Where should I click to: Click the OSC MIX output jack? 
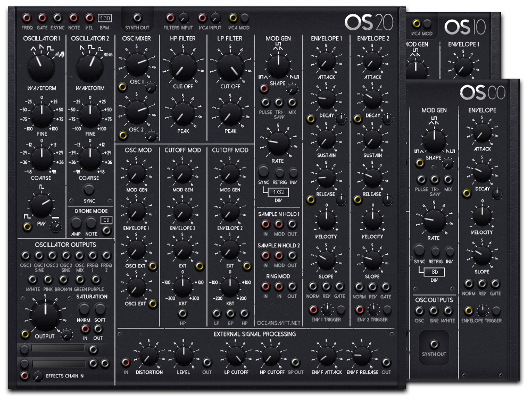point(79,255)
